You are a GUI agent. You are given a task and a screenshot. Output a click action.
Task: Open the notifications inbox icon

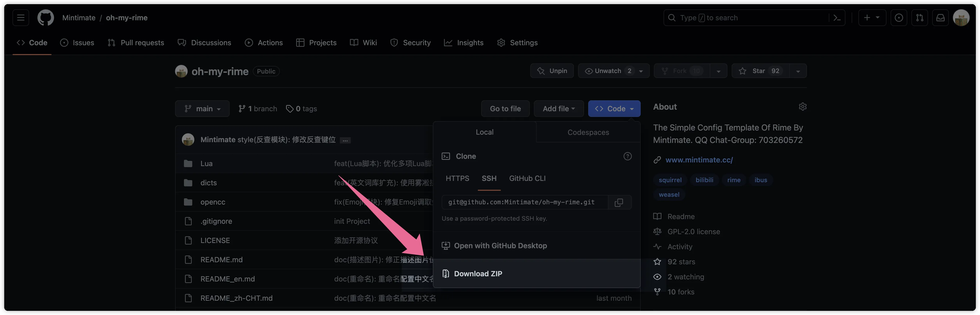[x=940, y=17]
